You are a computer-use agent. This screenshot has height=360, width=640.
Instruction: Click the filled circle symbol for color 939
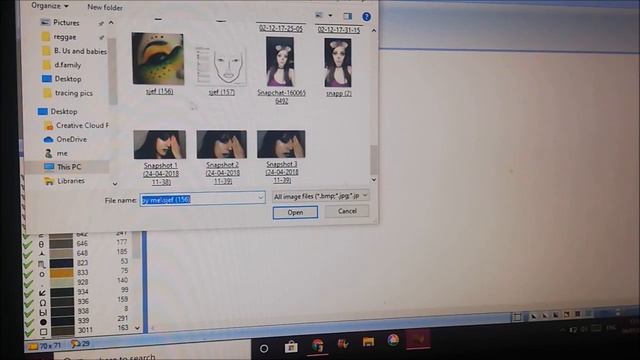click(43, 322)
